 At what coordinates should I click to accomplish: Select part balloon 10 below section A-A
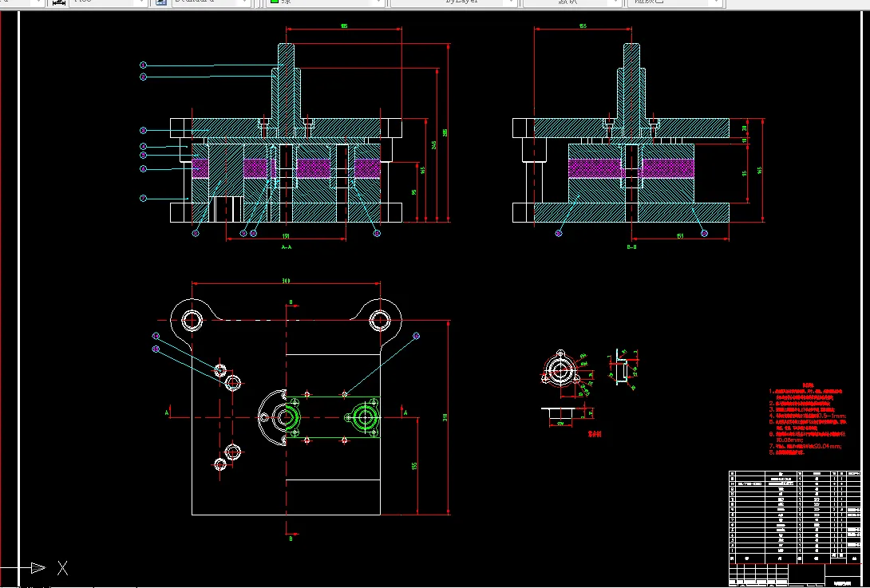tap(254, 233)
